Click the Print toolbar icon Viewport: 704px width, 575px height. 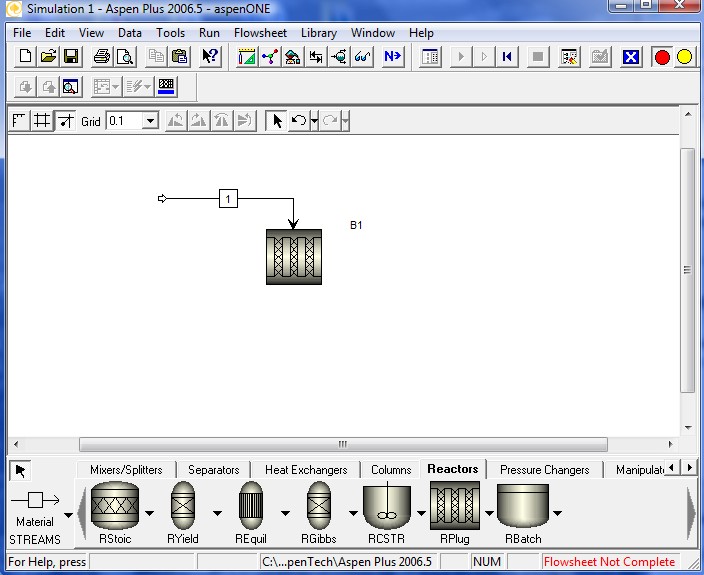point(101,57)
